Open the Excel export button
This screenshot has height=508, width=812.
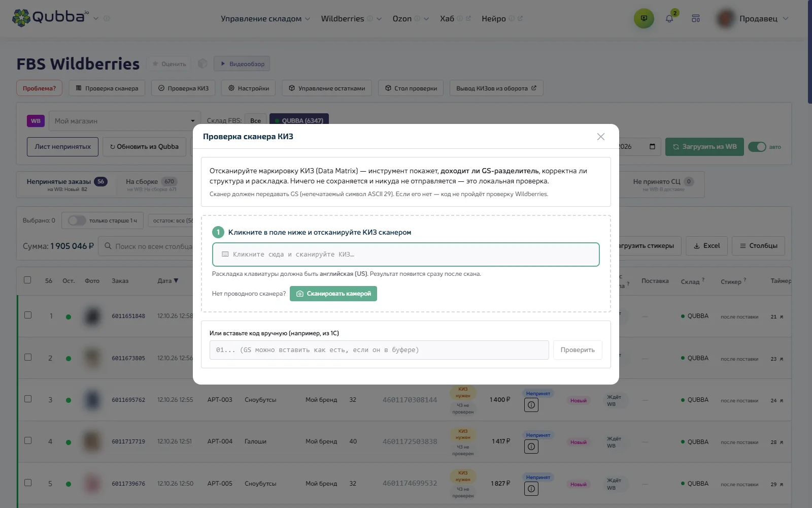point(707,246)
